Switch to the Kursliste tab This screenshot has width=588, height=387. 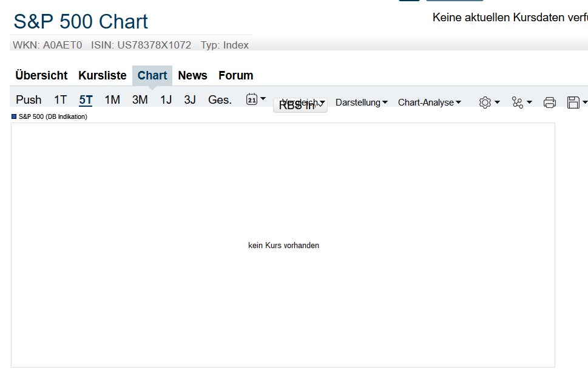[x=103, y=75]
